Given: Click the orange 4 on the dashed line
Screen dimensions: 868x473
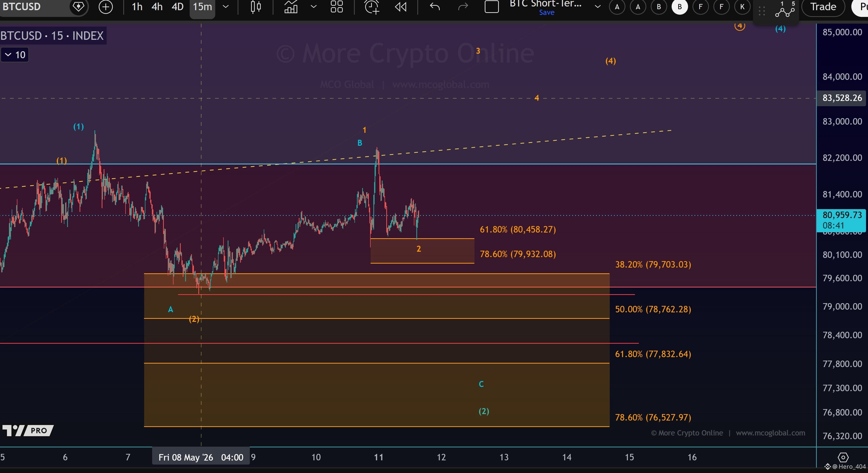Looking at the screenshot, I should [537, 98].
